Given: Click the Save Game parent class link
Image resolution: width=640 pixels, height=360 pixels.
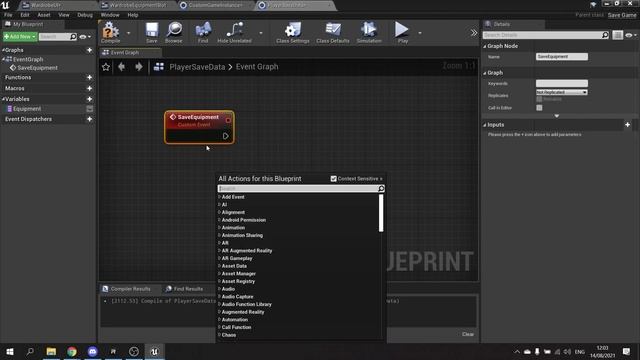Looking at the screenshot, I should 622,15.
